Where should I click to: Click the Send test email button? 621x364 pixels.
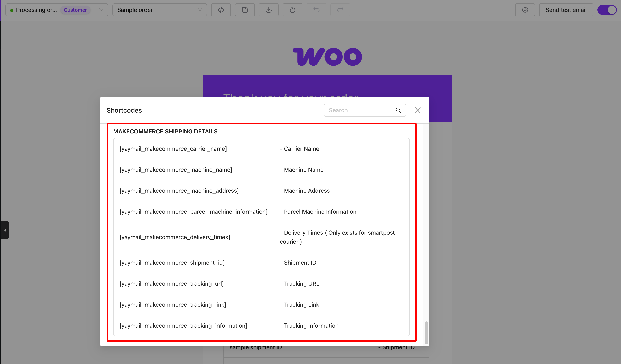(x=566, y=10)
